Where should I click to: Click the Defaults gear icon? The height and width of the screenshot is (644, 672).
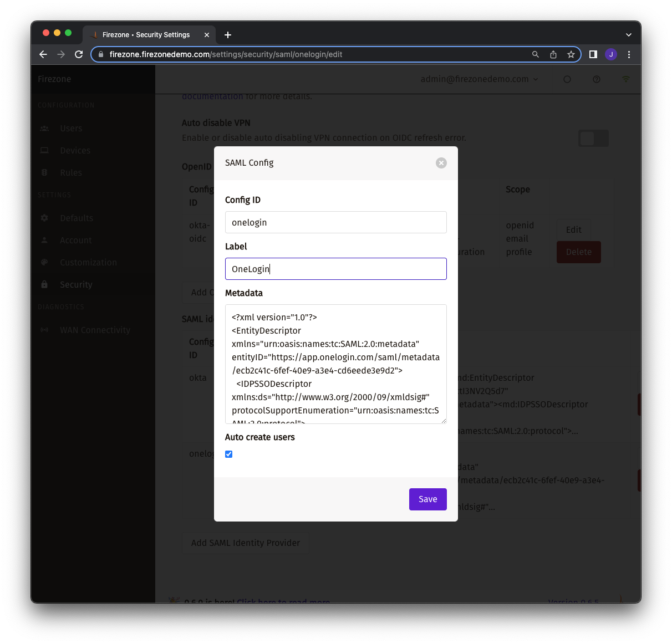click(44, 218)
